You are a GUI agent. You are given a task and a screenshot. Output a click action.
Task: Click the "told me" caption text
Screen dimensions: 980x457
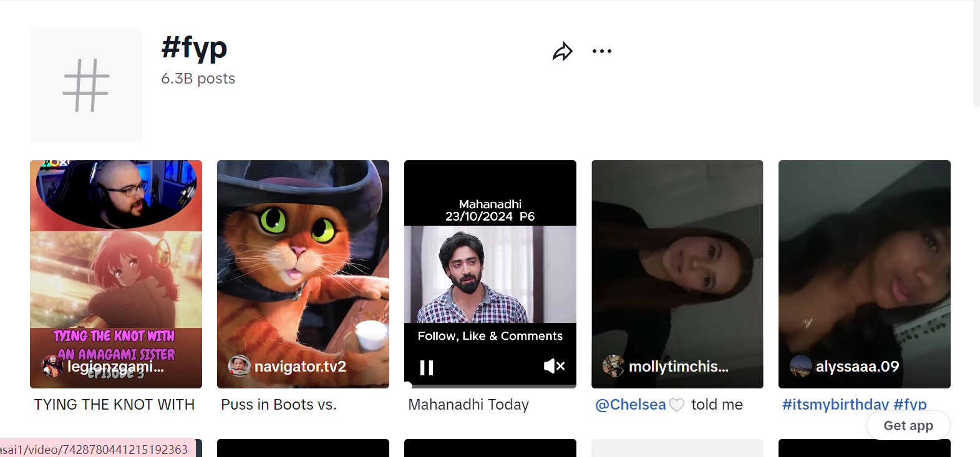click(x=717, y=405)
